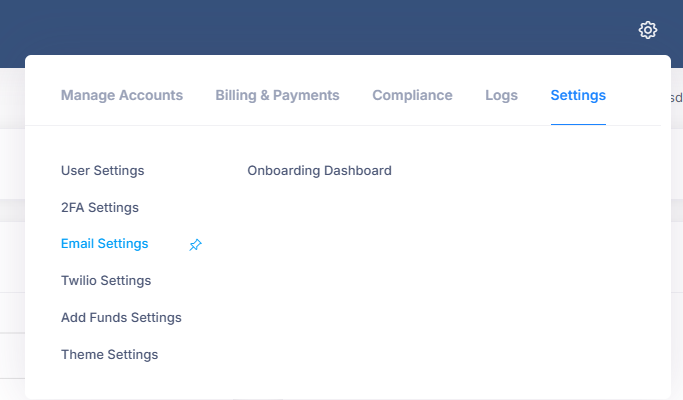Click the active Settings tab

point(578,96)
